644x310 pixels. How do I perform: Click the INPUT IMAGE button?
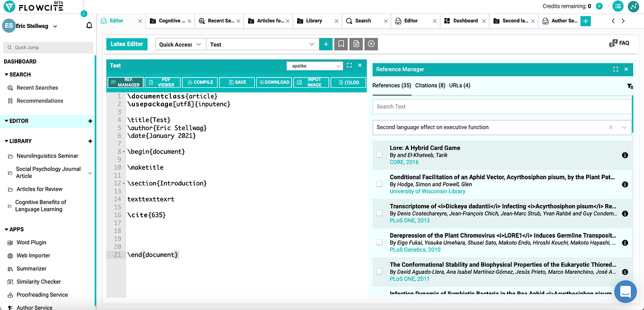(311, 82)
